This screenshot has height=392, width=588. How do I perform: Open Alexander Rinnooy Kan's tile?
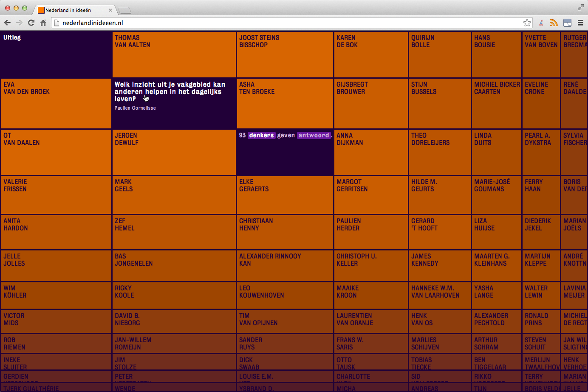point(285,266)
